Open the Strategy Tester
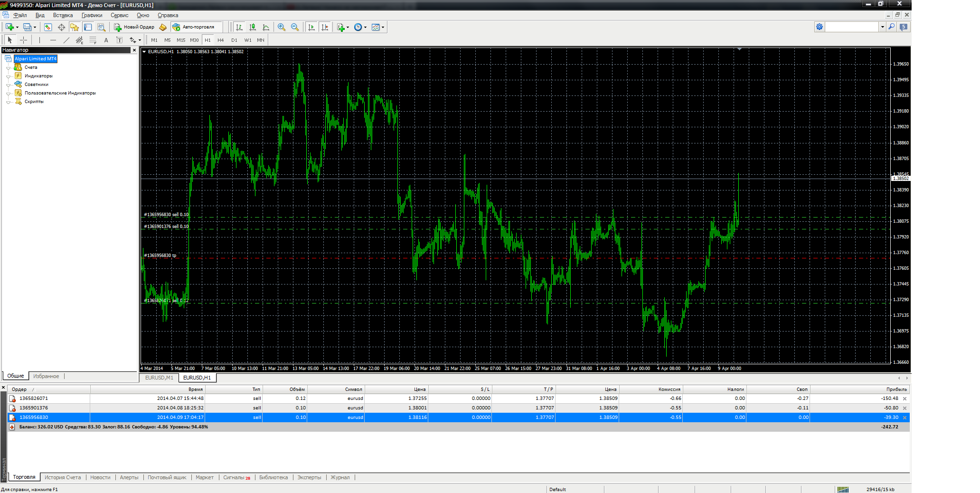The height and width of the screenshot is (493, 980). click(x=101, y=27)
